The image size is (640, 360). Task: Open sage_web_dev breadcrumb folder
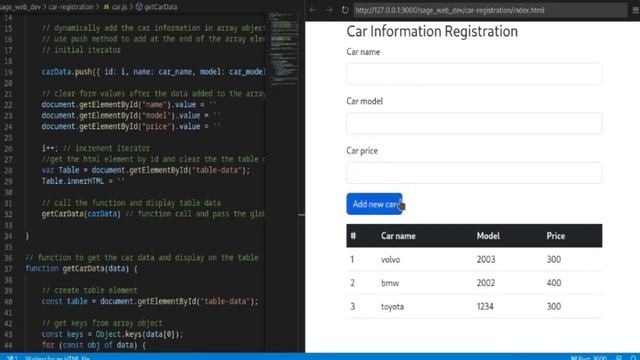(20, 7)
